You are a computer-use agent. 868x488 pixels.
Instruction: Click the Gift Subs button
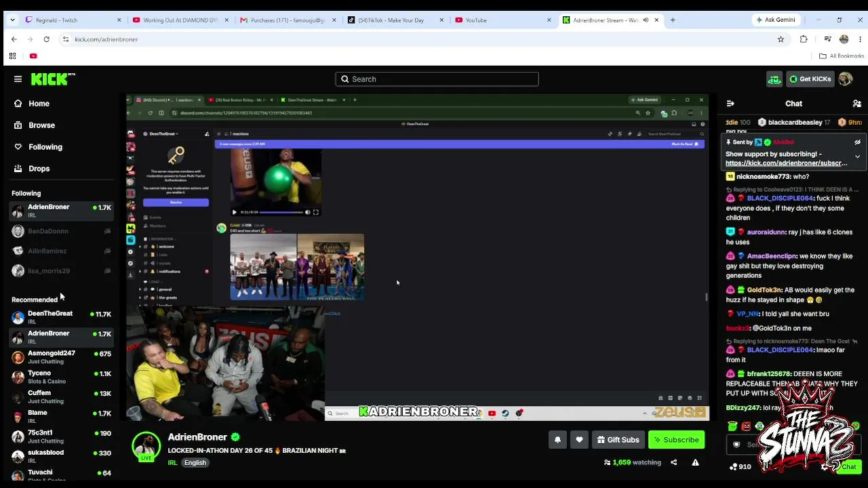[618, 440]
